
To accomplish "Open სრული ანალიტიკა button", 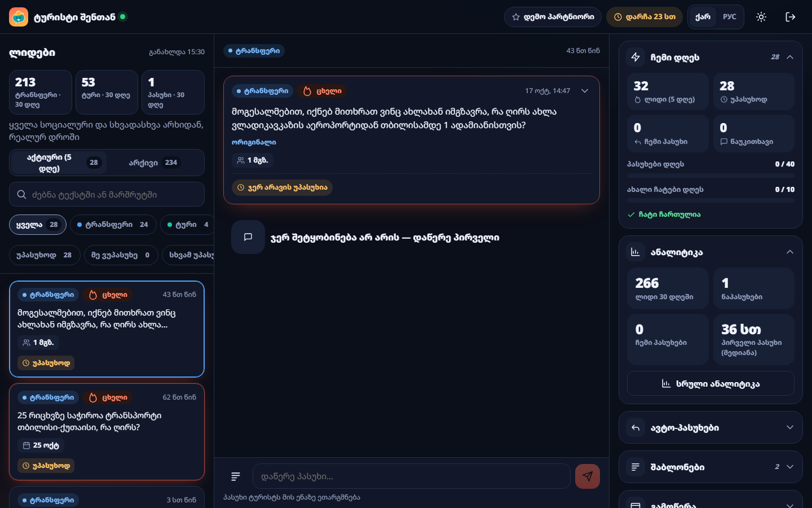I will (710, 383).
